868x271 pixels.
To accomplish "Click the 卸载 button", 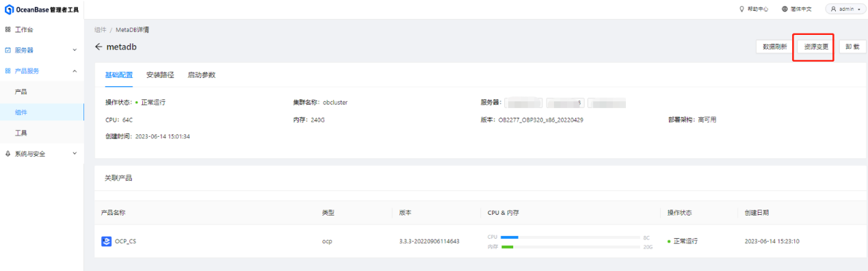I will coord(852,47).
